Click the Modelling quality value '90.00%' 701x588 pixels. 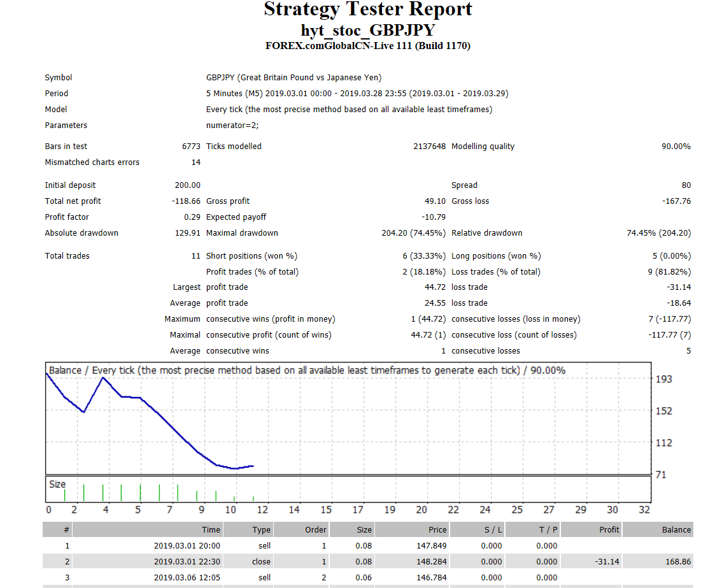(x=676, y=147)
